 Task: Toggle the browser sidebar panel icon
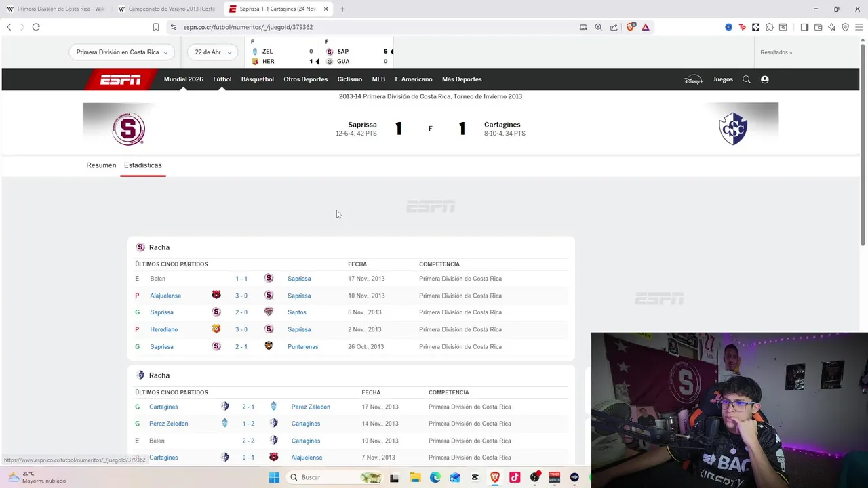(804, 27)
